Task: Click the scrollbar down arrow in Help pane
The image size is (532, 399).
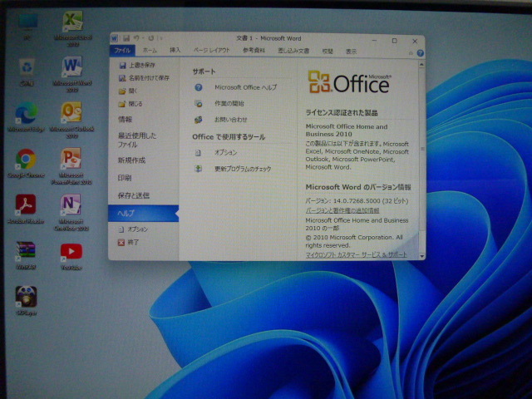Action: pyautogui.click(x=422, y=256)
